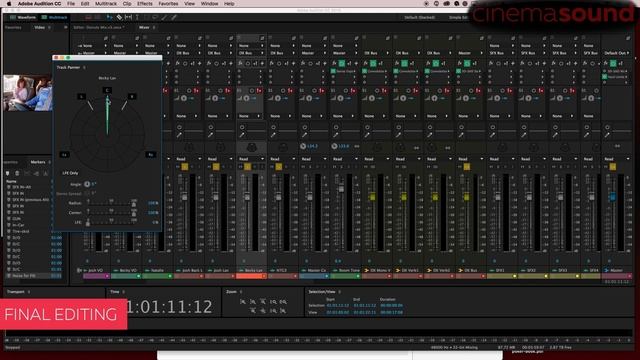Viewport: 640px width, 360px height.
Task: Click the Radius slider in Track Panner
Action: click(x=111, y=203)
